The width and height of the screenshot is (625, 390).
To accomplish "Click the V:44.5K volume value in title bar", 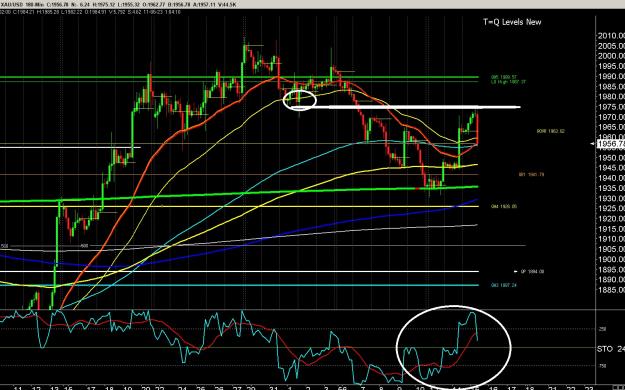I will click(227, 4).
